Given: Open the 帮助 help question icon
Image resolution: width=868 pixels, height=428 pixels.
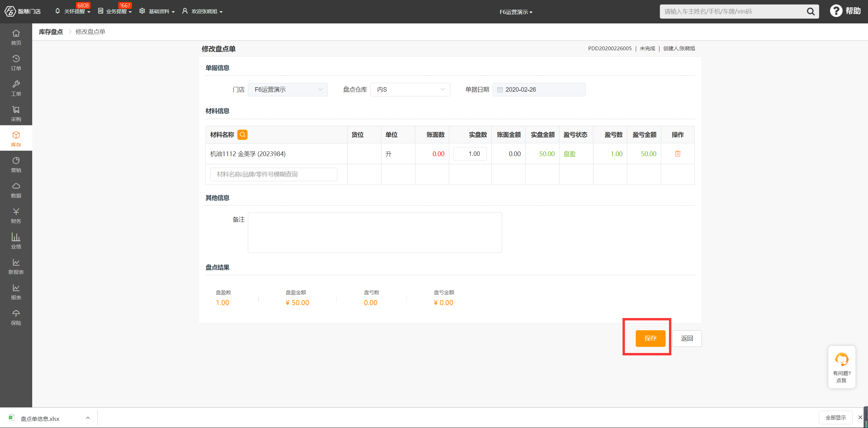Looking at the screenshot, I should [836, 11].
